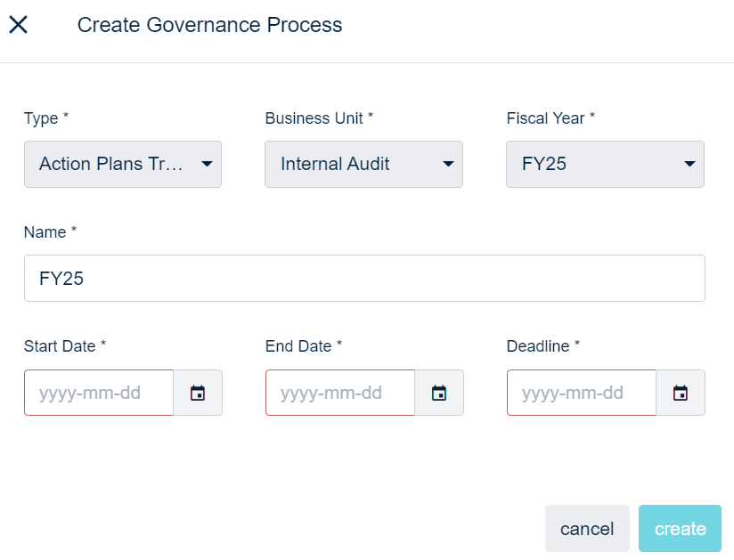Click the "Fiscal Year *" field label
The image size is (734, 560).
click(x=550, y=118)
